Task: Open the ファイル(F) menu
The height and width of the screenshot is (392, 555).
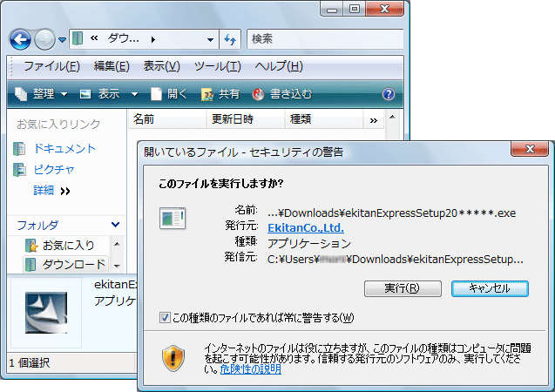Action: [51, 66]
